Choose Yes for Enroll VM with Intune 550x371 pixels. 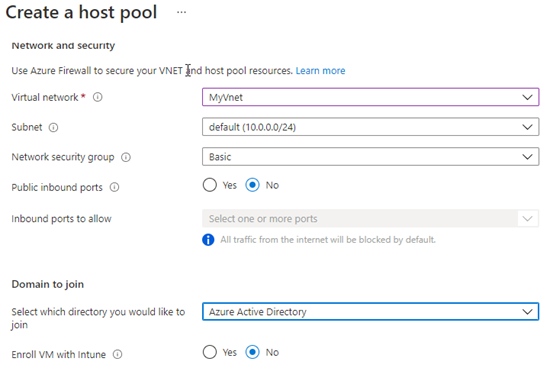210,352
